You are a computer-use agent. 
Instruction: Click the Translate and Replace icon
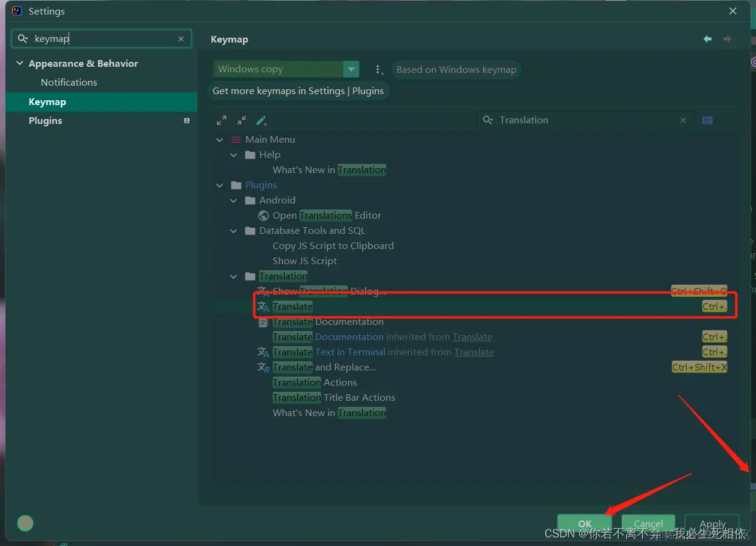click(263, 367)
